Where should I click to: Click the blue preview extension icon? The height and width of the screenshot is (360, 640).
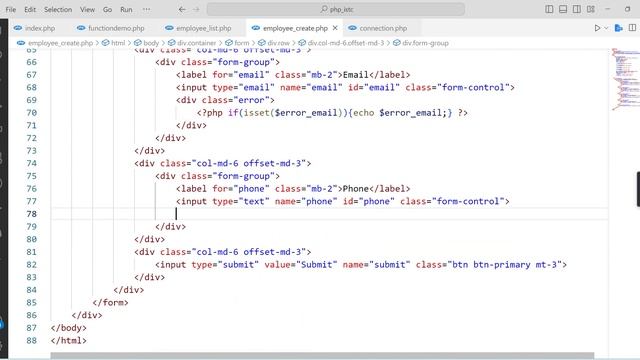pyautogui.click(x=619, y=28)
